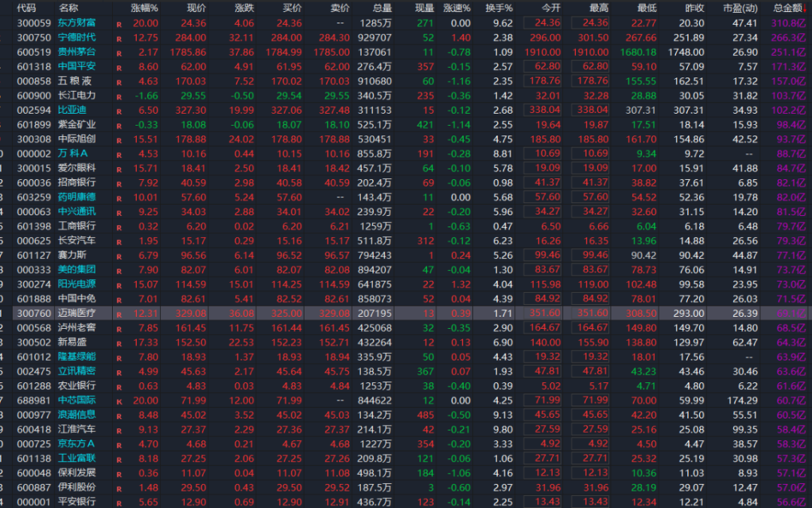Viewport: 812px width, 508px height.
Task: Open stock name 万 科A
Action: click(x=73, y=154)
